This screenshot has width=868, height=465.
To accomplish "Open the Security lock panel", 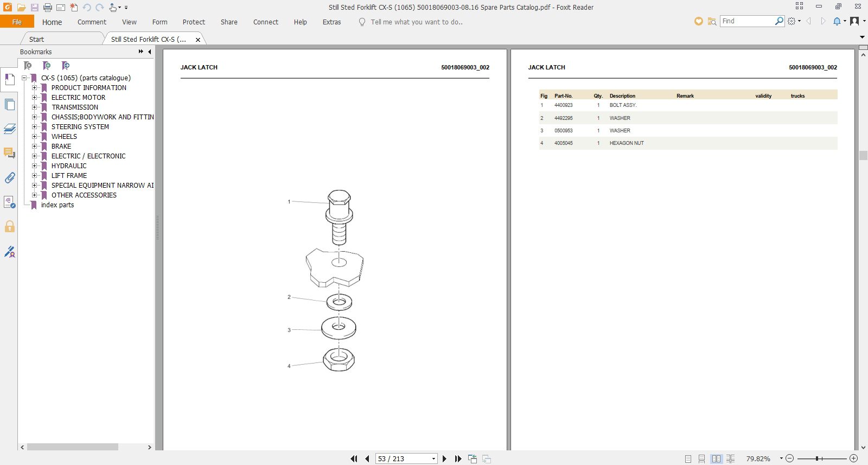I will click(x=9, y=226).
